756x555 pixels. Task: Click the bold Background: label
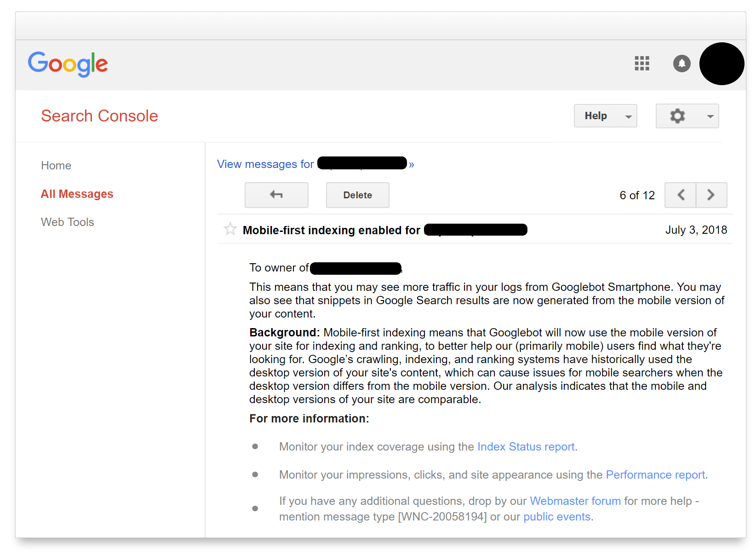point(285,333)
